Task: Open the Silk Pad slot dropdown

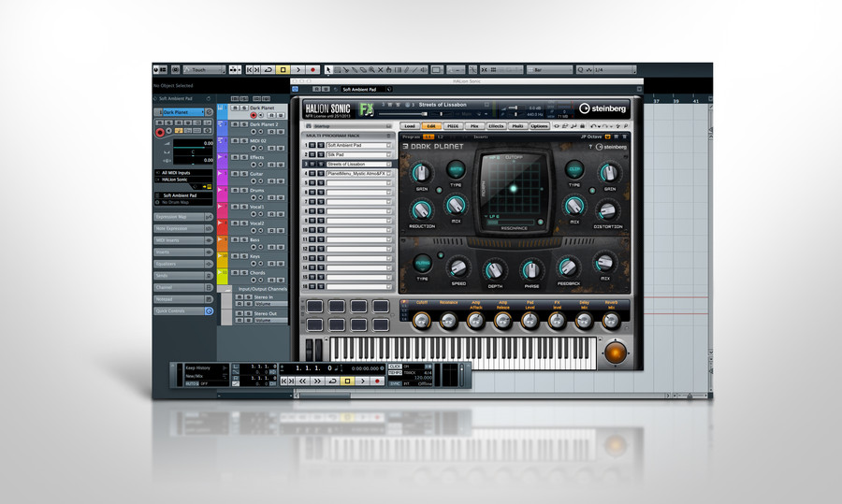Action: point(388,154)
